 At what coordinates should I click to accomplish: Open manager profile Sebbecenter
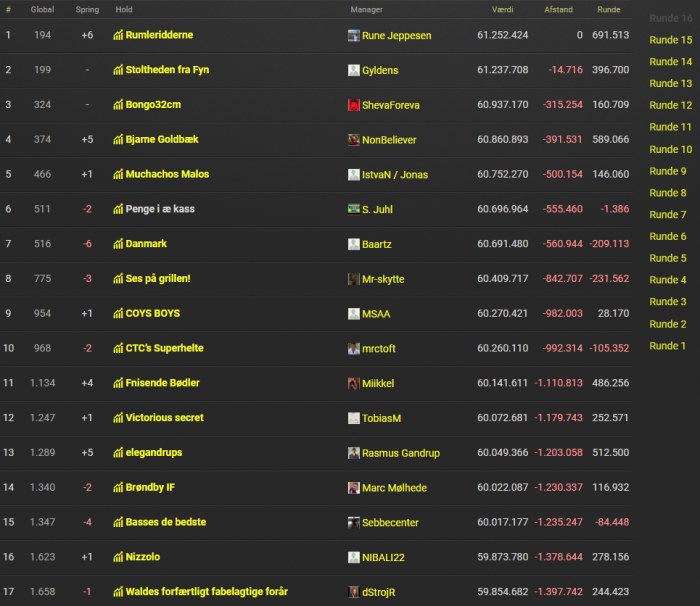[x=390, y=522]
